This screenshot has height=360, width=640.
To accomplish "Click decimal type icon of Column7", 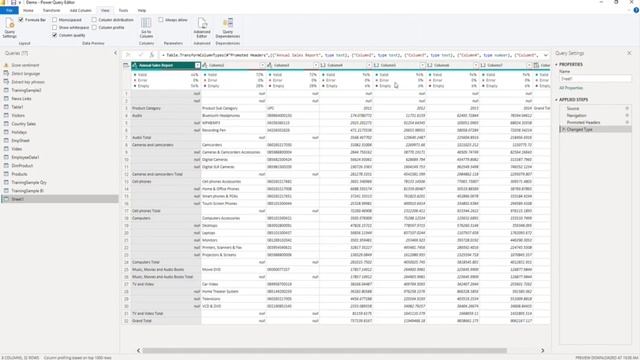I will point(483,65).
